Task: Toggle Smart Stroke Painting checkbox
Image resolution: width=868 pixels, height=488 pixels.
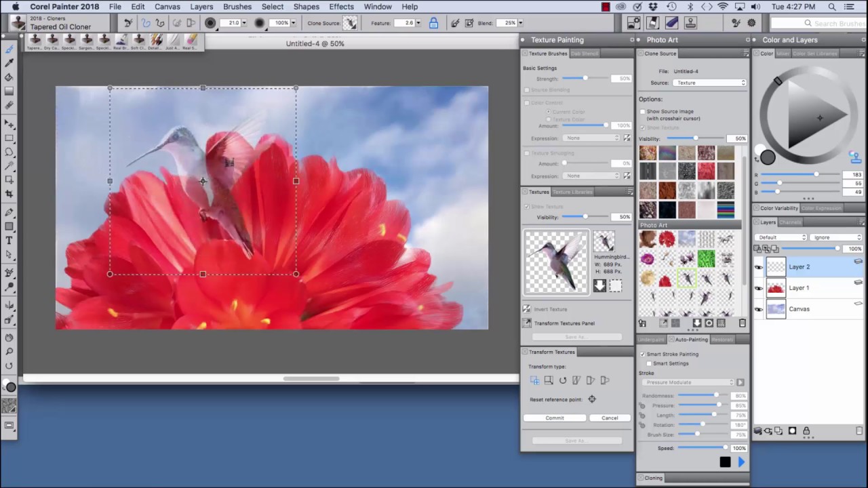Action: click(643, 354)
